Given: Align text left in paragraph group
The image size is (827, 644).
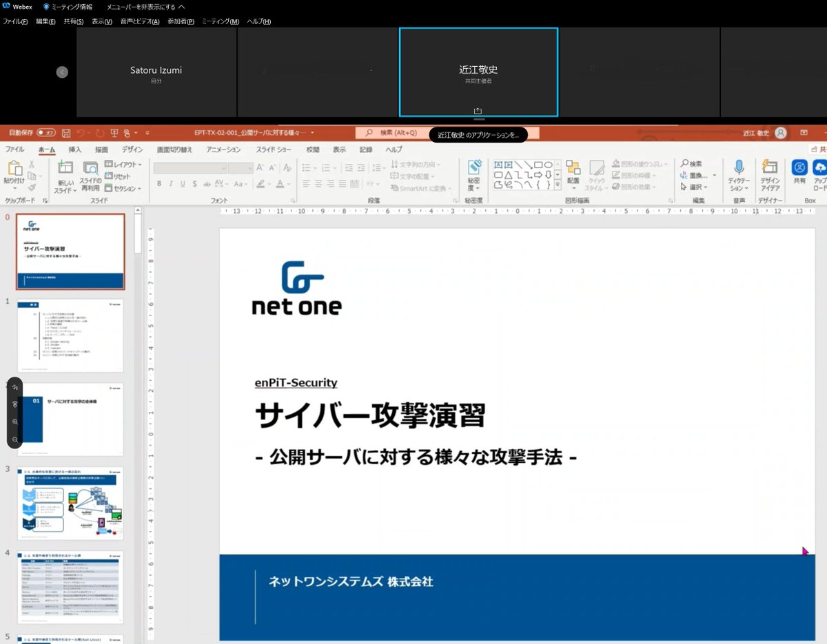Looking at the screenshot, I should tap(306, 184).
